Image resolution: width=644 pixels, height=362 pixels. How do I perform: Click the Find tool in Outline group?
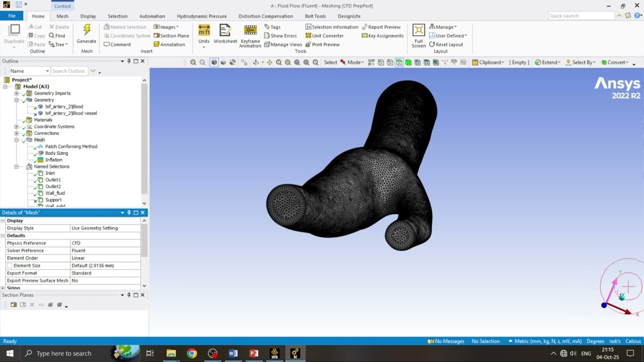click(57, 36)
